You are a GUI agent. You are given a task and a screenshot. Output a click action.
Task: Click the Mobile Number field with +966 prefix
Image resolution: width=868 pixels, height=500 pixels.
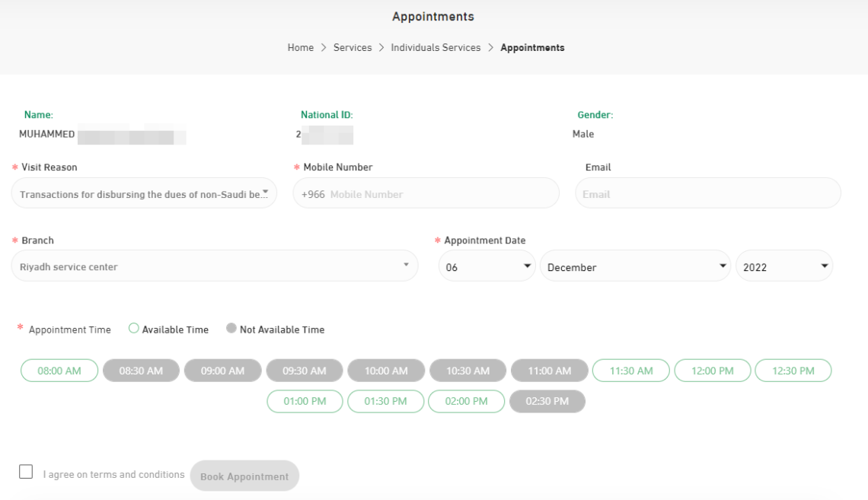click(x=426, y=193)
